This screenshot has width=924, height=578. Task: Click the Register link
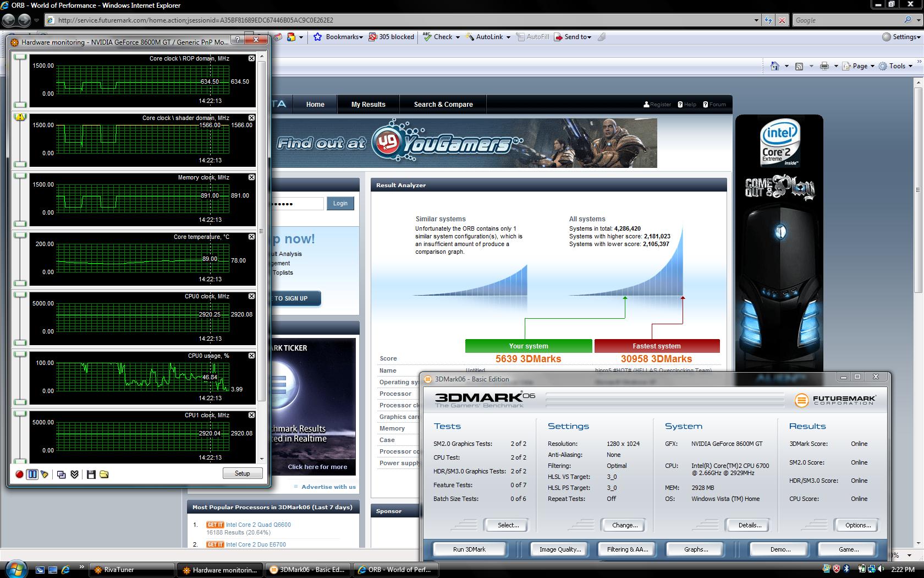coord(657,104)
